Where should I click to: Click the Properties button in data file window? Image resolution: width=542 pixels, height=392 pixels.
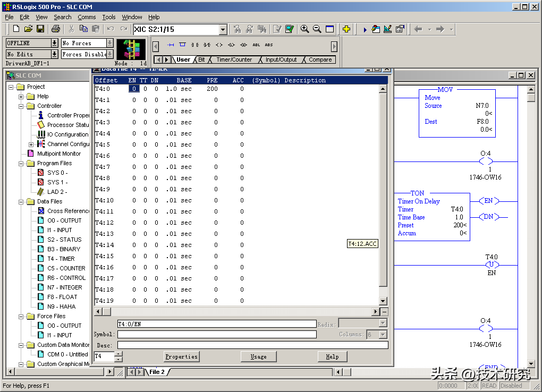tap(181, 356)
